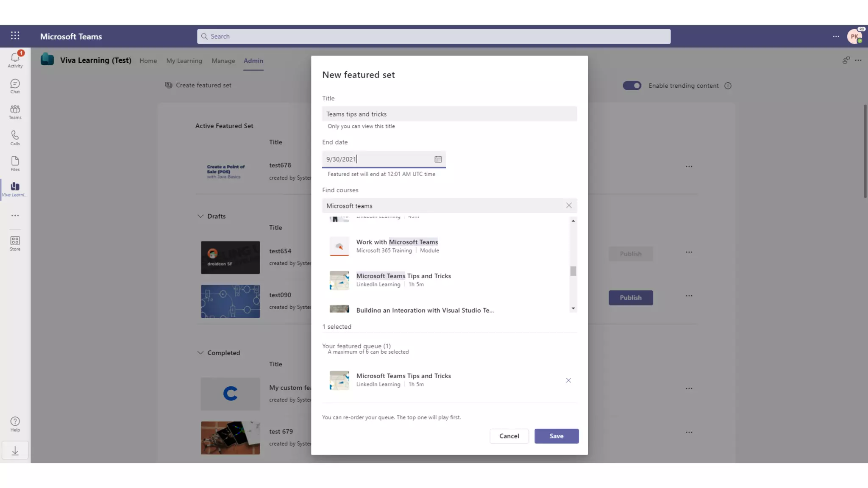Open the app launcher waffle icon
868x488 pixels.
[x=15, y=36]
